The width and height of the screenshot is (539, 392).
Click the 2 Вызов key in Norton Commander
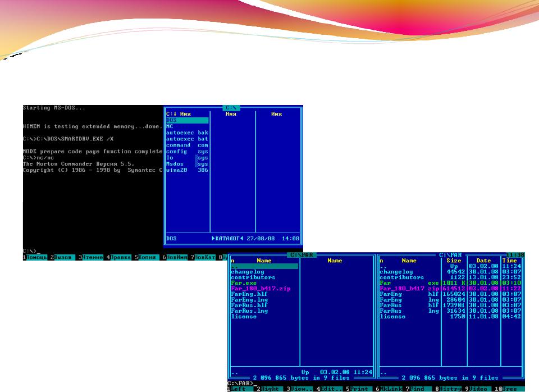(x=62, y=257)
